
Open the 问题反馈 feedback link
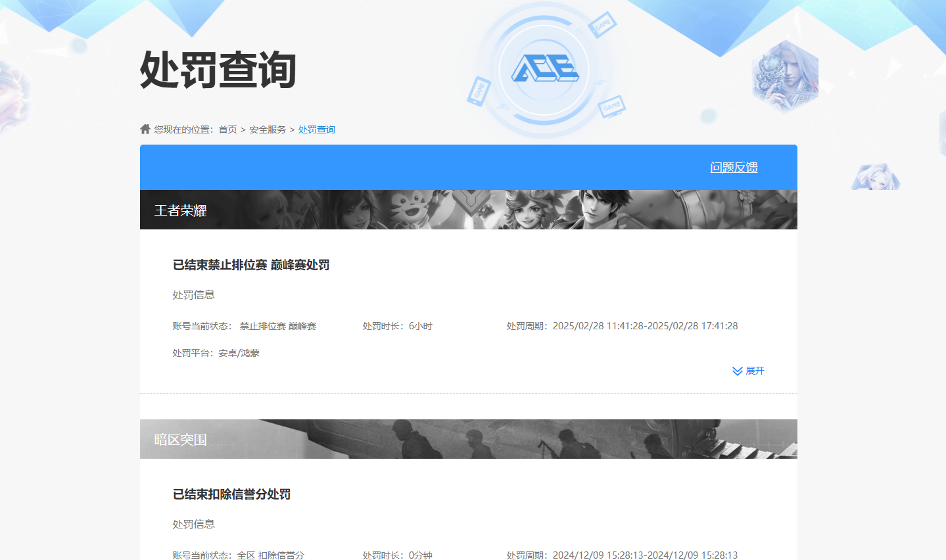(x=734, y=168)
